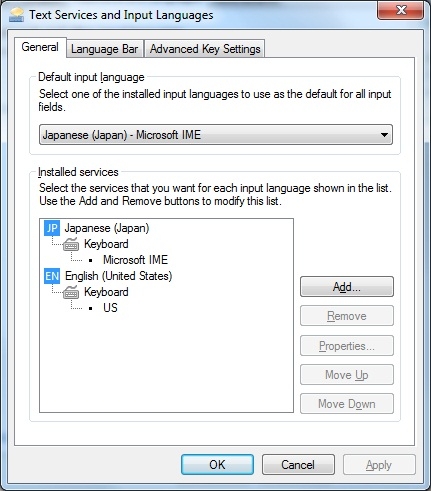
Task: Click the Add... button
Action: 347,287
